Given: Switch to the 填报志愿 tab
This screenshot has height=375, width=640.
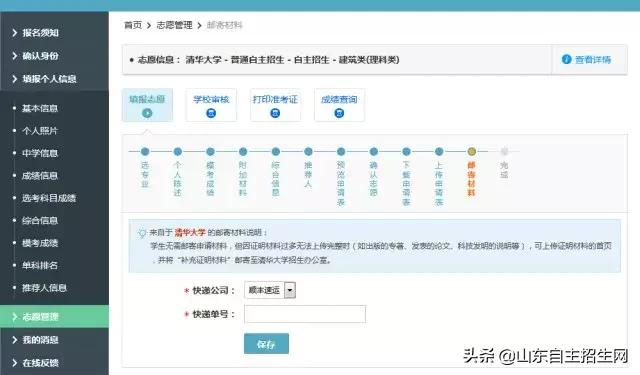Looking at the screenshot, I should pyautogui.click(x=147, y=105).
